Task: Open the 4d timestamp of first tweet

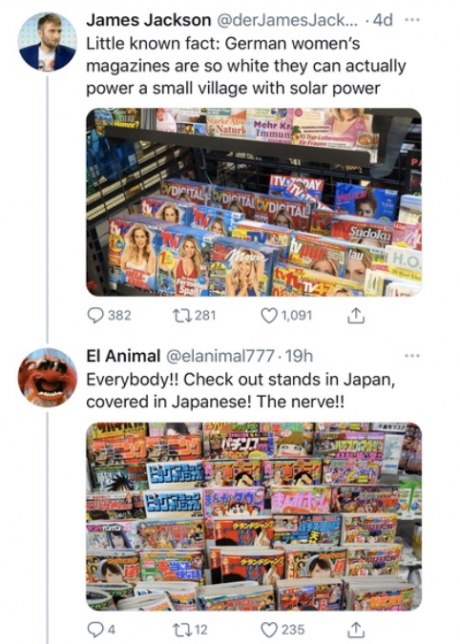Action: 382,20
